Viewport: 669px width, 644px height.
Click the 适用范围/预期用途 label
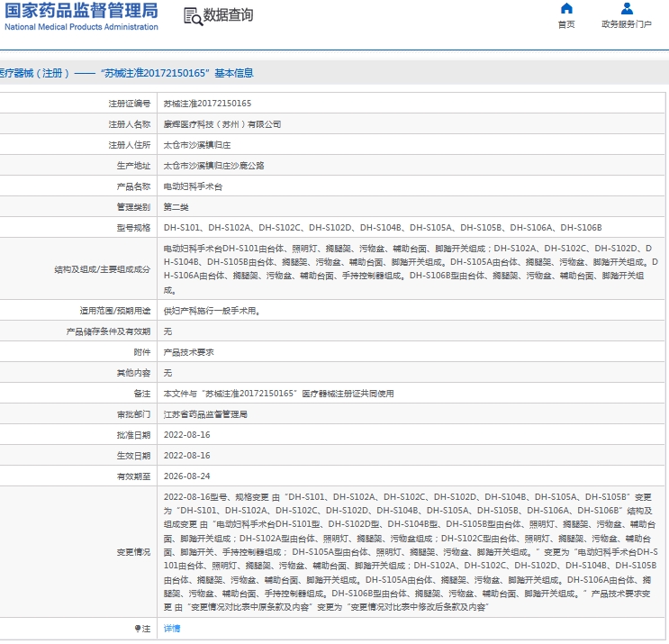pyautogui.click(x=115, y=311)
